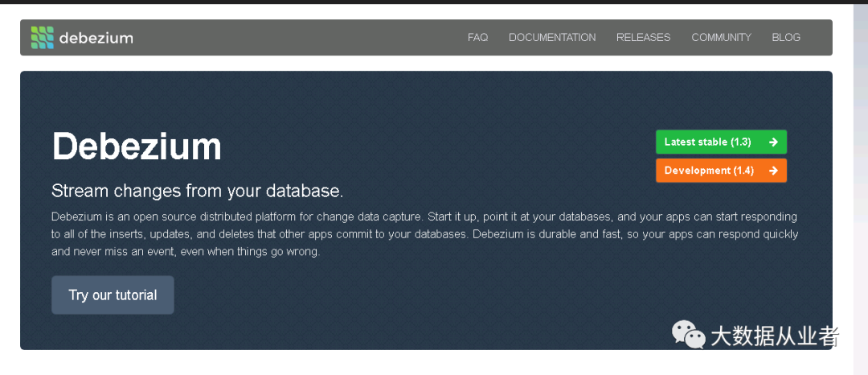Viewport: 868px width, 375px height.
Task: Click the Development (1.4) button
Action: pos(721,171)
